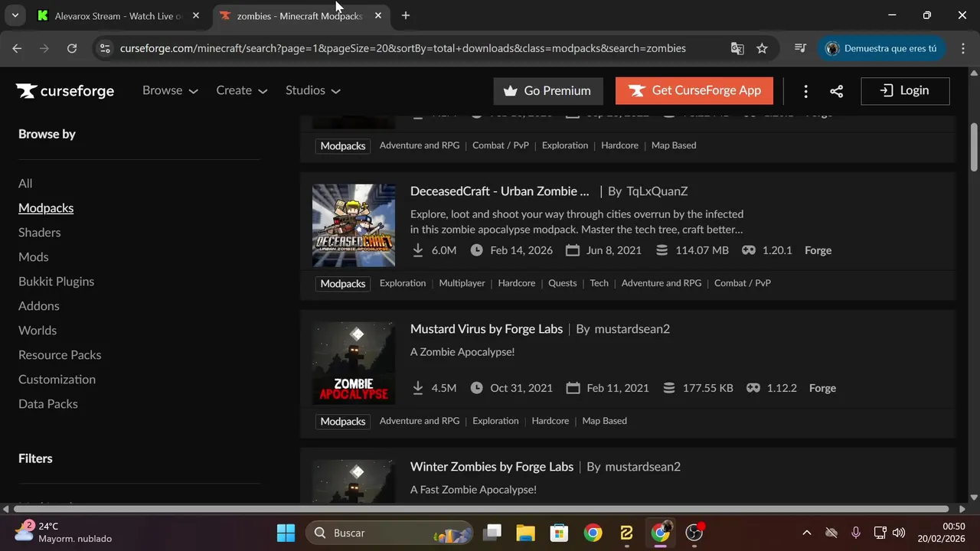Click the Buscar taskbar search box

[x=390, y=533]
